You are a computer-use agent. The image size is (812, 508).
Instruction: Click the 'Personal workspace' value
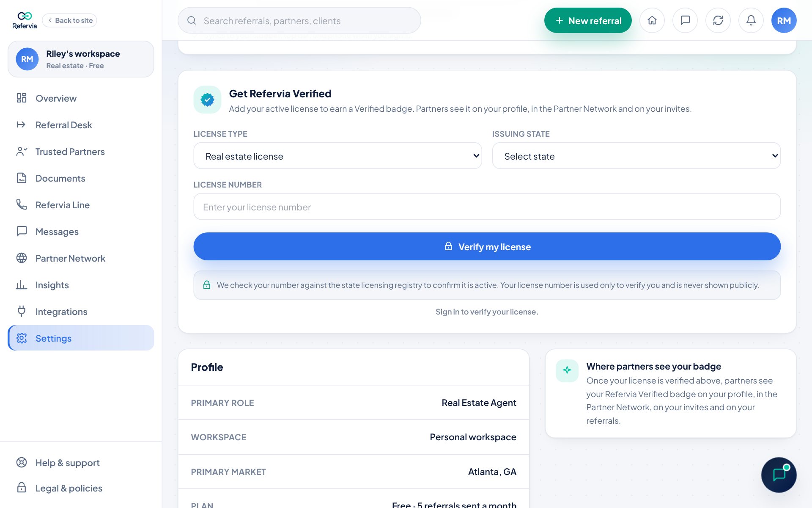[473, 437]
